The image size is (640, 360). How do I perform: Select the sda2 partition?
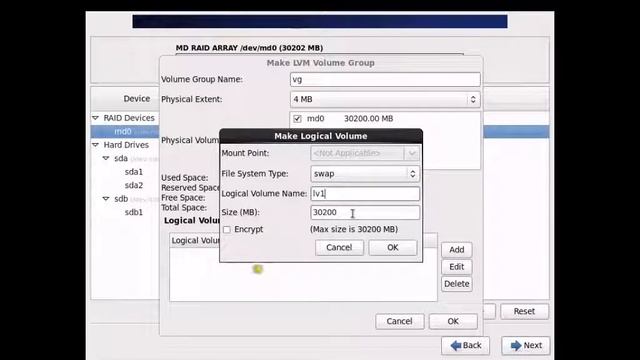point(134,185)
